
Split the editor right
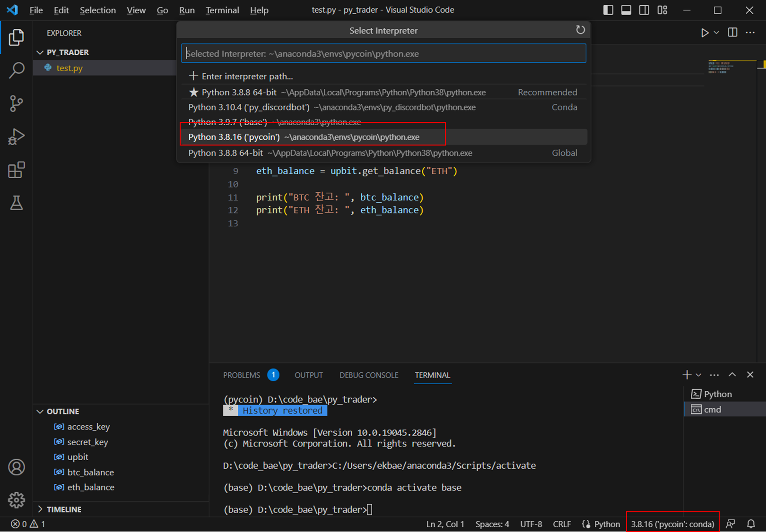click(732, 32)
